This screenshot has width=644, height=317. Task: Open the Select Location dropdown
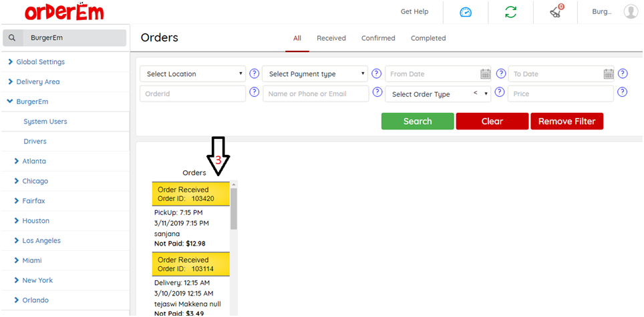pyautogui.click(x=193, y=74)
